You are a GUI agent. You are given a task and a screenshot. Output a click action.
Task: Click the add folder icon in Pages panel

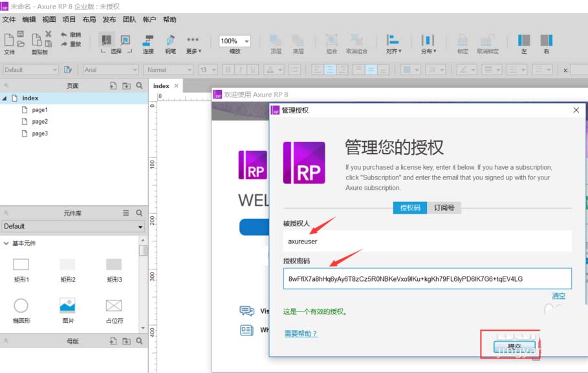(x=126, y=85)
